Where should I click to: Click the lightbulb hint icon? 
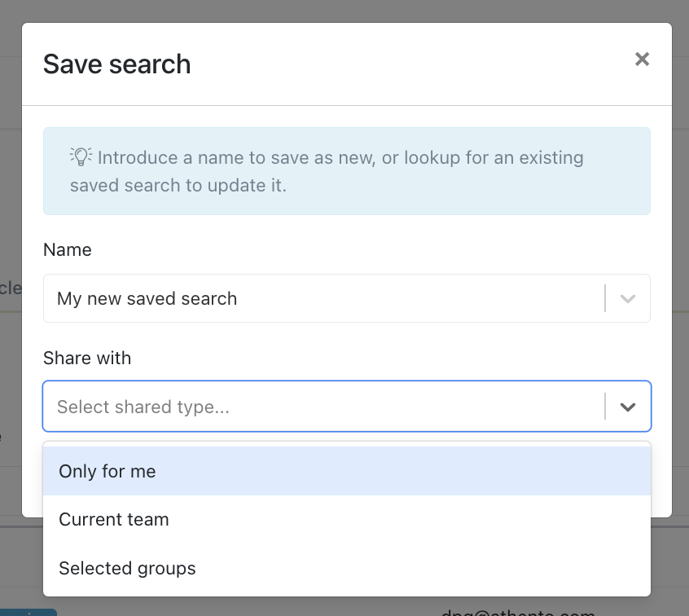click(x=80, y=156)
